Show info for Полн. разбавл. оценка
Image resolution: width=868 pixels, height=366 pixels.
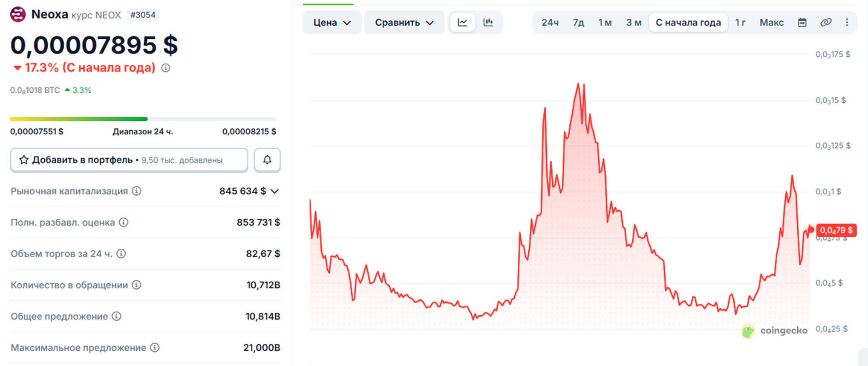(124, 222)
